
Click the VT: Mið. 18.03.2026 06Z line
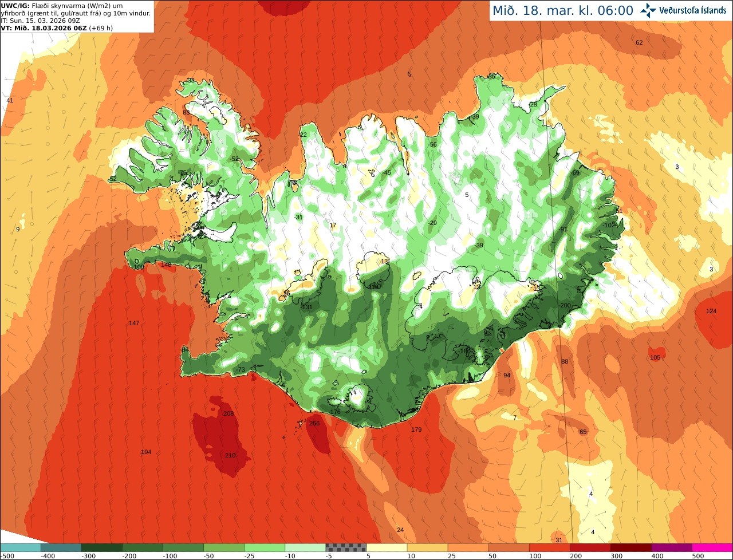(x=56, y=27)
